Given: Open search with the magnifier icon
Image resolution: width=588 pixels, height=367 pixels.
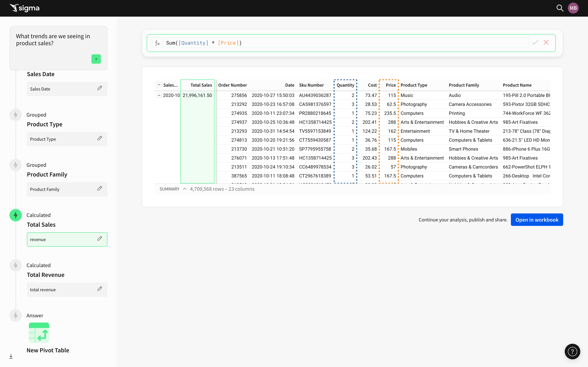Looking at the screenshot, I should (x=560, y=8).
